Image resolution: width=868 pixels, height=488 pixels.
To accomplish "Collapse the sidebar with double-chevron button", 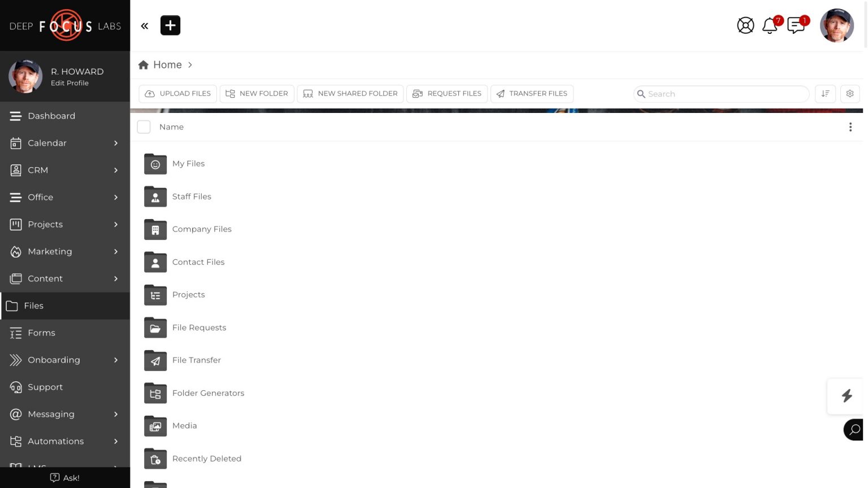I will [x=145, y=25].
